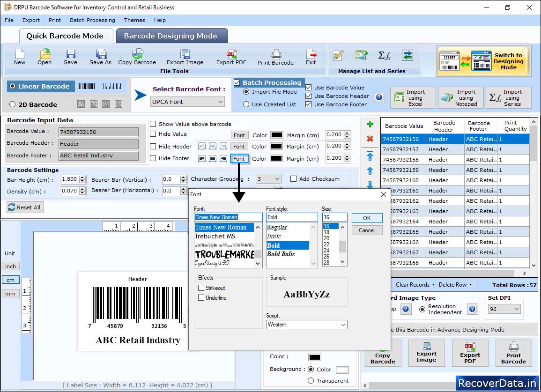Click color swatch in Hide Footer row
This screenshot has height=392, width=541.
click(x=276, y=158)
